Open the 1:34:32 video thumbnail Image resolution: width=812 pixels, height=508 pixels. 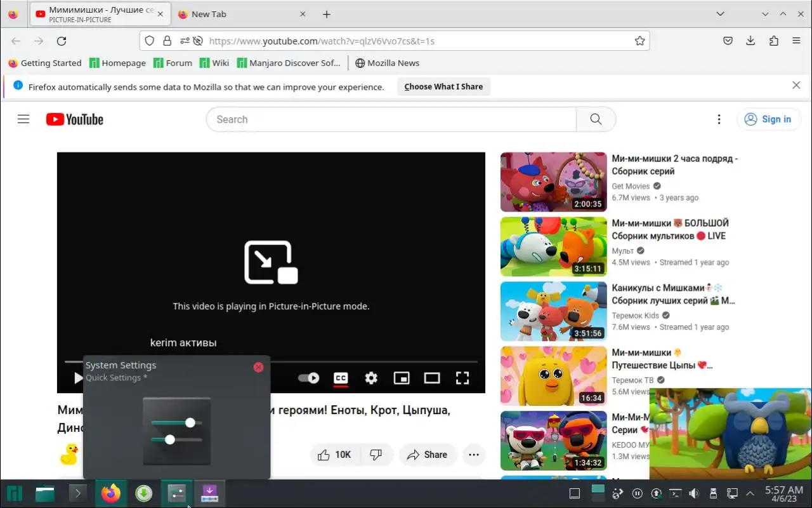pyautogui.click(x=553, y=441)
